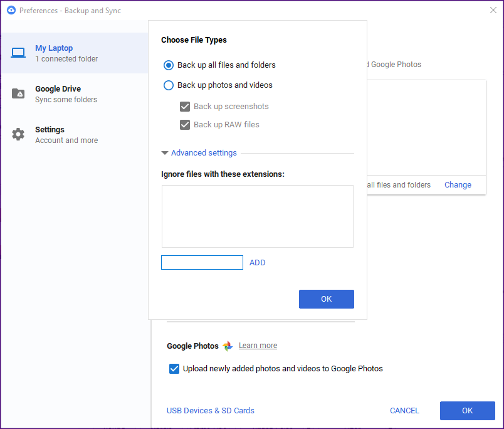This screenshot has width=504, height=429.
Task: Close the Preferences window
Action: coord(493,10)
